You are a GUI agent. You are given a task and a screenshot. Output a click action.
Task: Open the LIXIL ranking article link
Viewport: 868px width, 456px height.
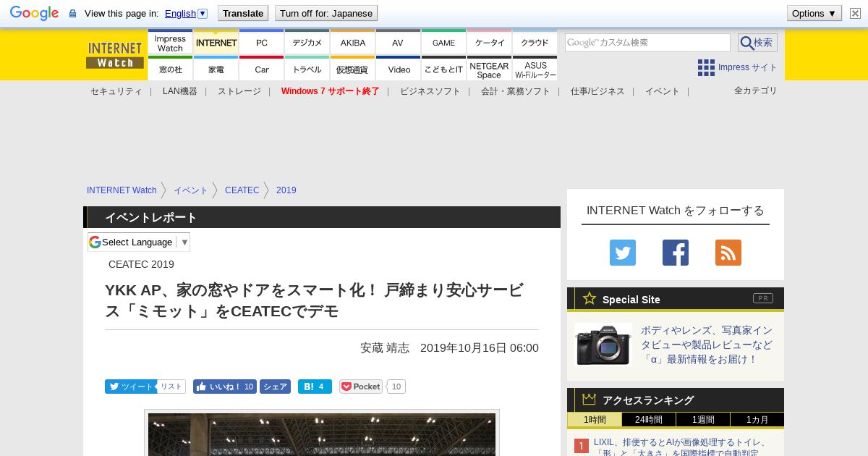click(680, 447)
